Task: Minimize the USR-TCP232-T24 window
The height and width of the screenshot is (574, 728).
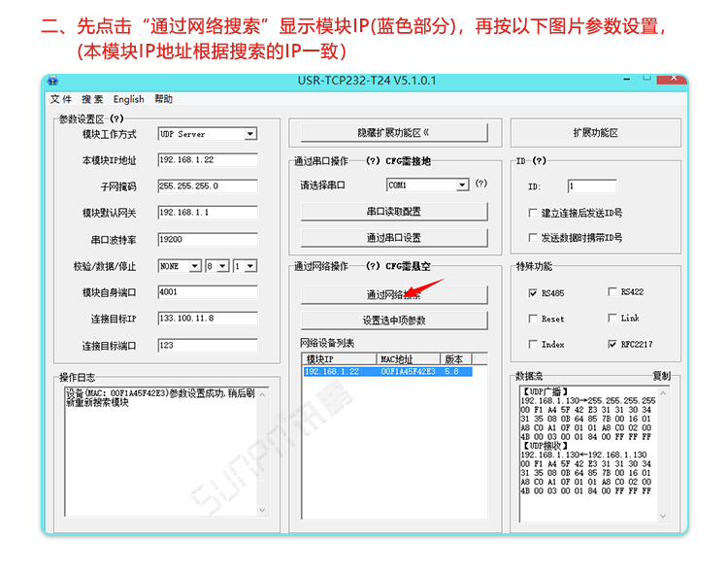Action: click(627, 80)
